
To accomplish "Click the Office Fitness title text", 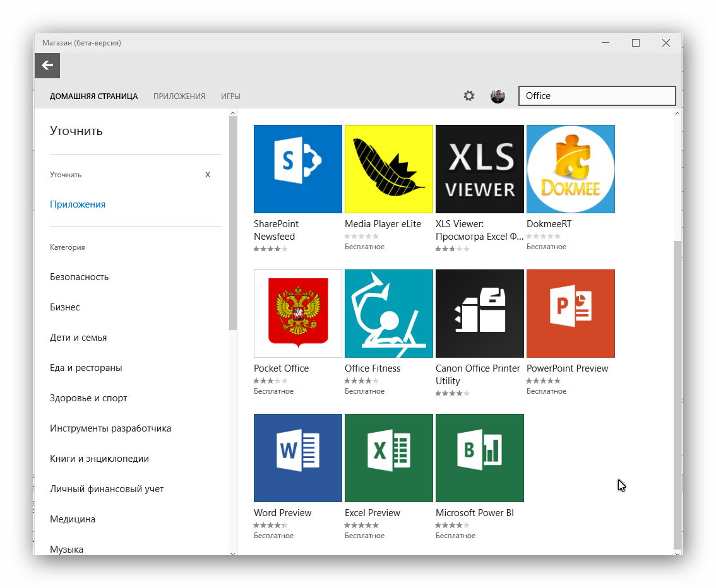I will point(373,368).
